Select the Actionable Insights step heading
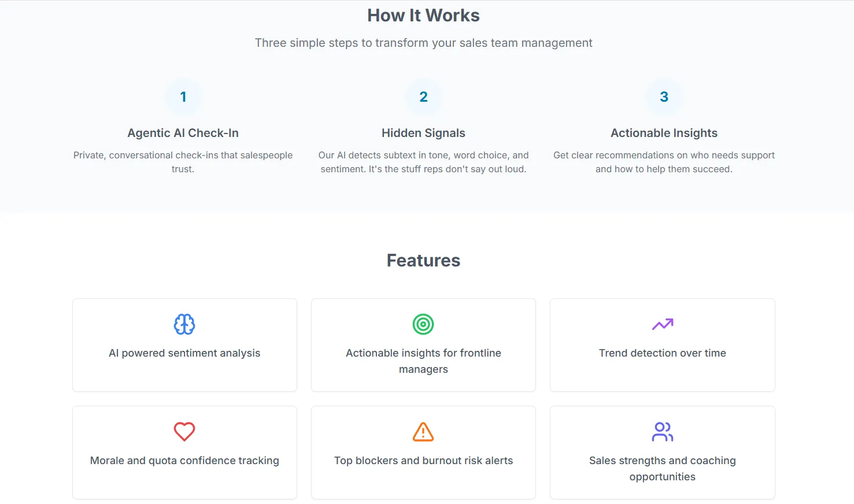 [x=664, y=133]
